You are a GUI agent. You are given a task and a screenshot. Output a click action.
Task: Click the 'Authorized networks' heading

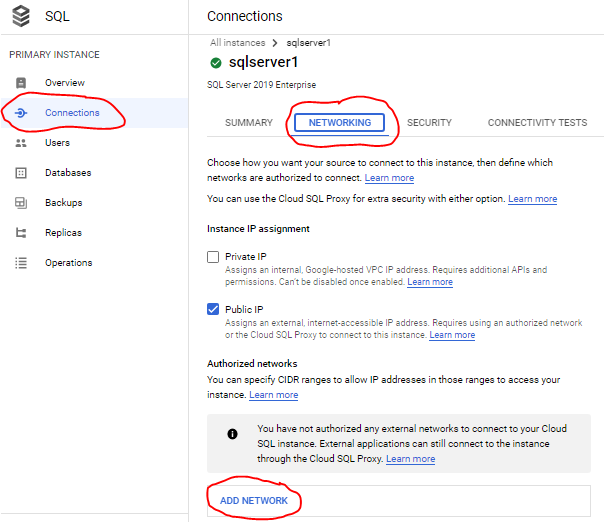point(252,364)
